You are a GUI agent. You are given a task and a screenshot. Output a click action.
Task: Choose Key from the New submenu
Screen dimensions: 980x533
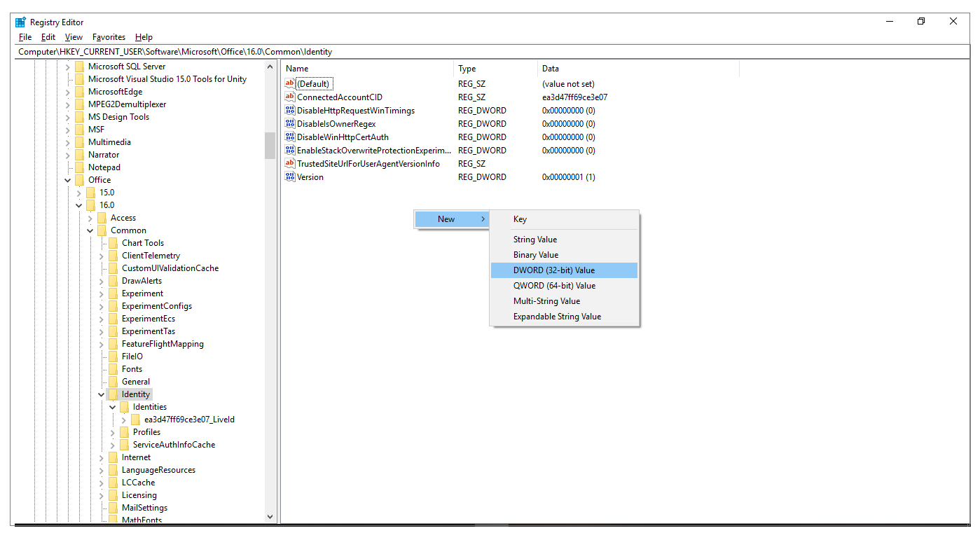565,219
